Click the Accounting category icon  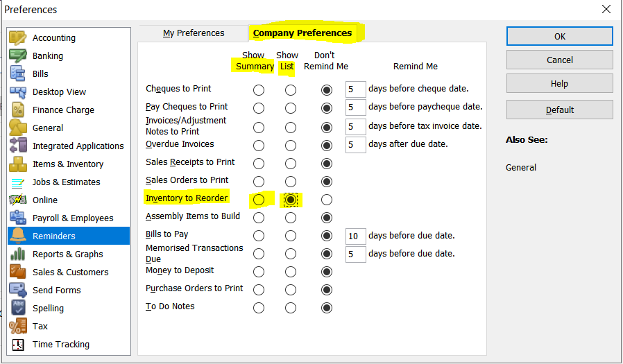[x=18, y=37]
